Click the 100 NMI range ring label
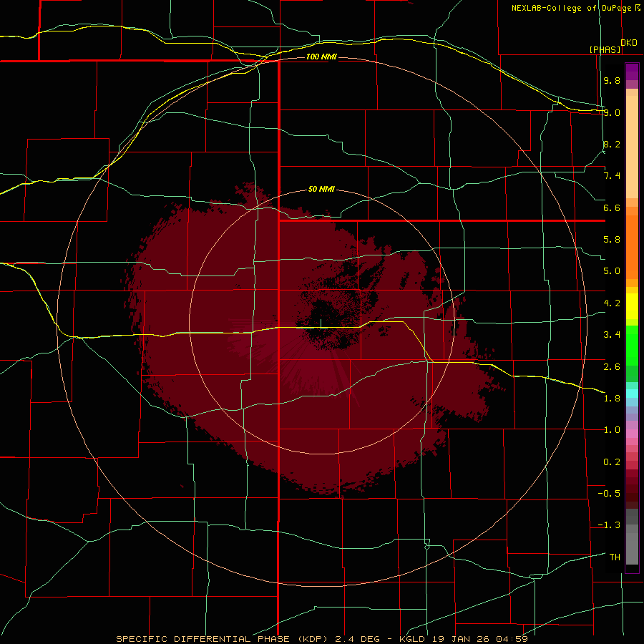Viewport: 644px width, 644px height. (x=321, y=57)
